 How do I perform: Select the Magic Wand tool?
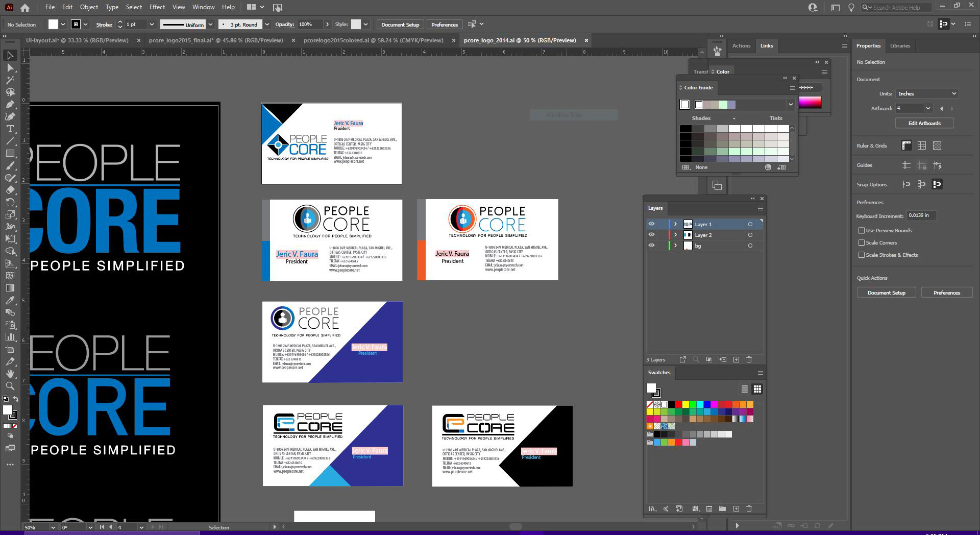(10, 80)
